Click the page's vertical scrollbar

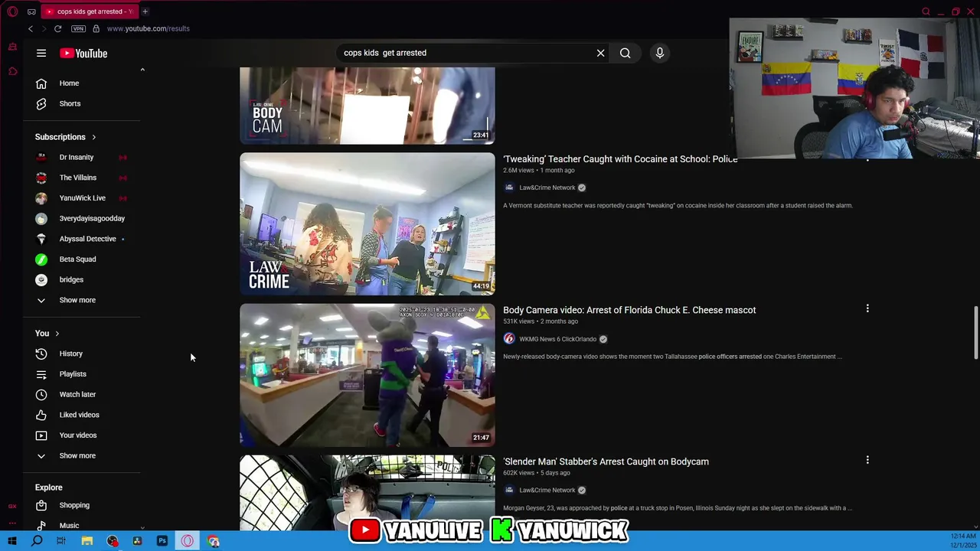click(x=975, y=332)
